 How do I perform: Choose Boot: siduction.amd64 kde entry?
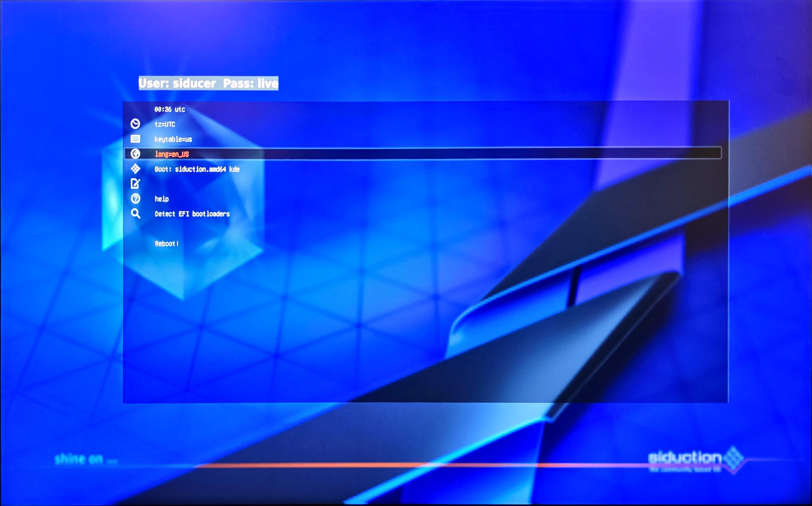pyautogui.click(x=197, y=169)
